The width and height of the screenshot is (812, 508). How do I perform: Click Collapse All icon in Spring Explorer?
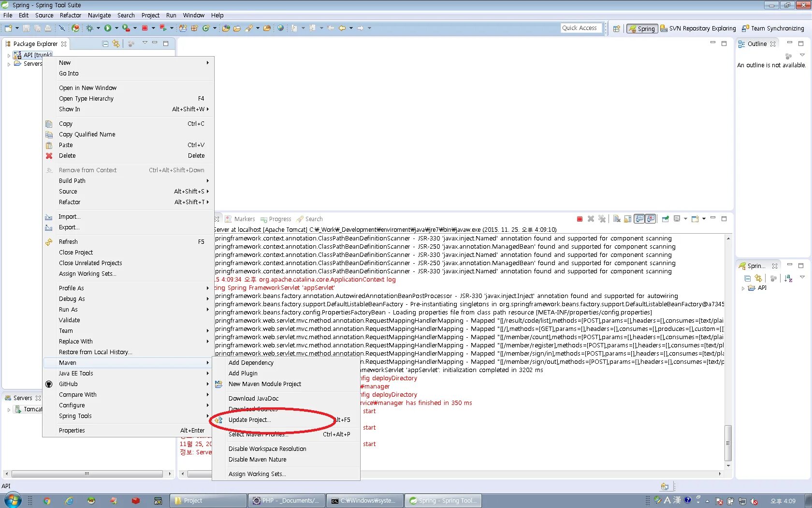point(747,279)
